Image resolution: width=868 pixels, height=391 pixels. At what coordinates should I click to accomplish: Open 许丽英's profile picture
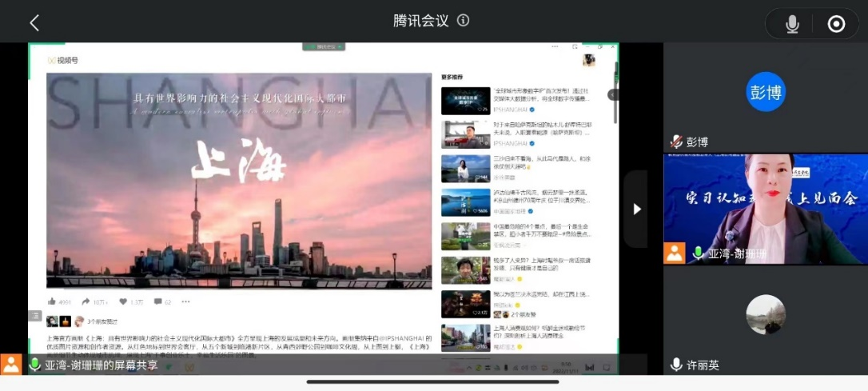(766, 314)
